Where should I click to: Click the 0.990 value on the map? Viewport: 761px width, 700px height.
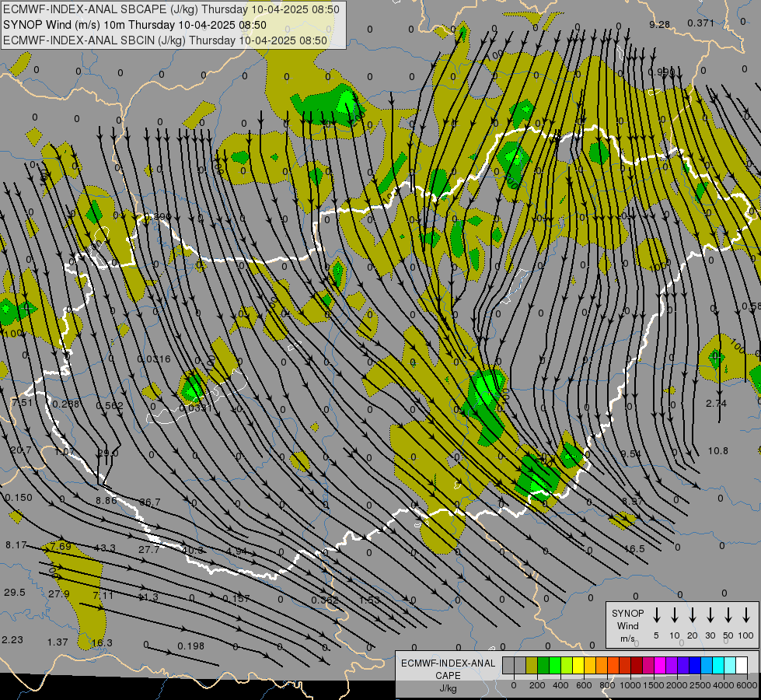(661, 72)
